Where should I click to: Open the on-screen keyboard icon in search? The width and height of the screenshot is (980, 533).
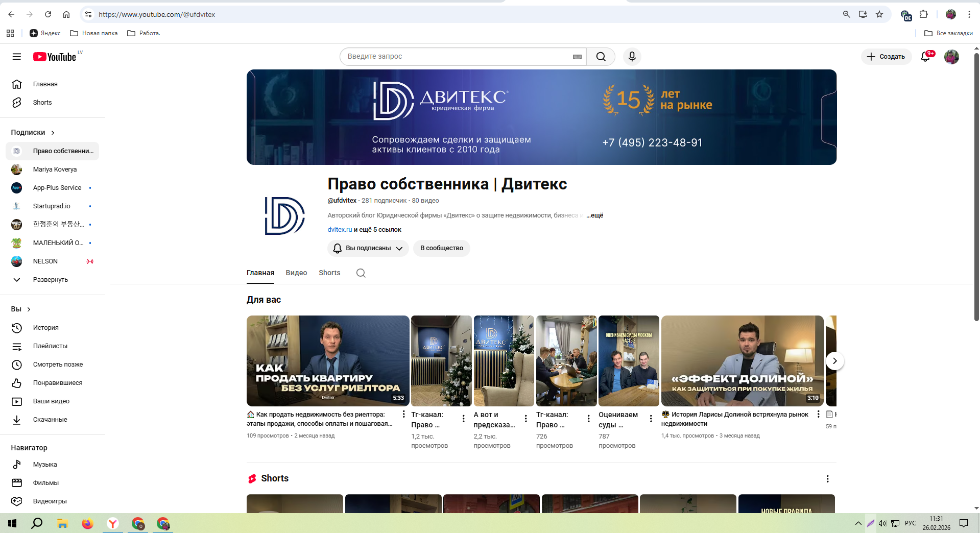(577, 57)
